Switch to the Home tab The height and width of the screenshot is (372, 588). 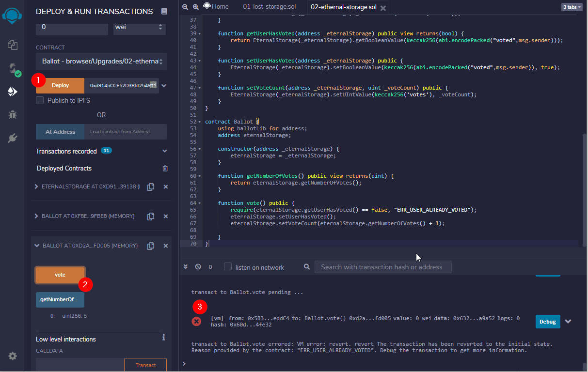(216, 7)
